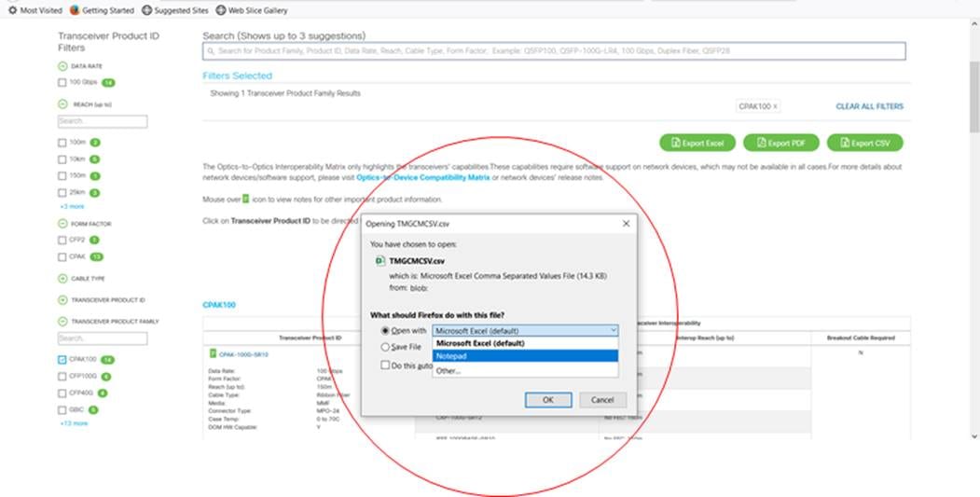Collapse the TRANSCEIVER PRODUCT FAMILY filter section
This screenshot has height=497, width=980.
click(x=62, y=322)
